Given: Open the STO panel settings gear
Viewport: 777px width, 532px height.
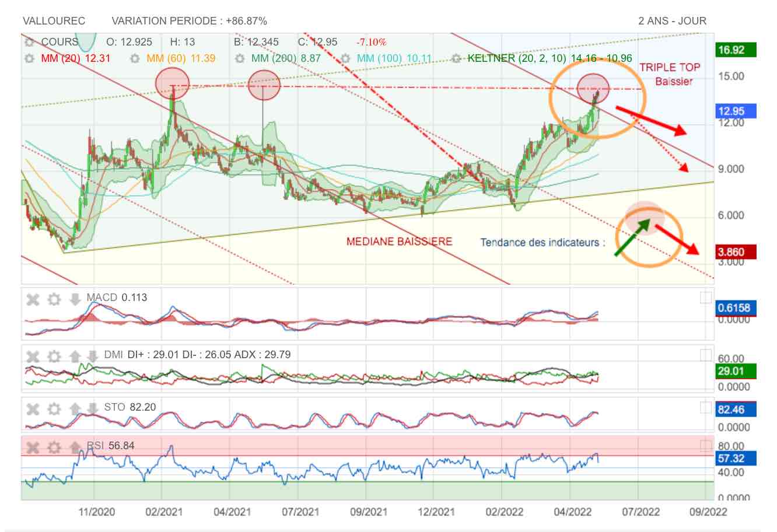Looking at the screenshot, I should tap(54, 408).
